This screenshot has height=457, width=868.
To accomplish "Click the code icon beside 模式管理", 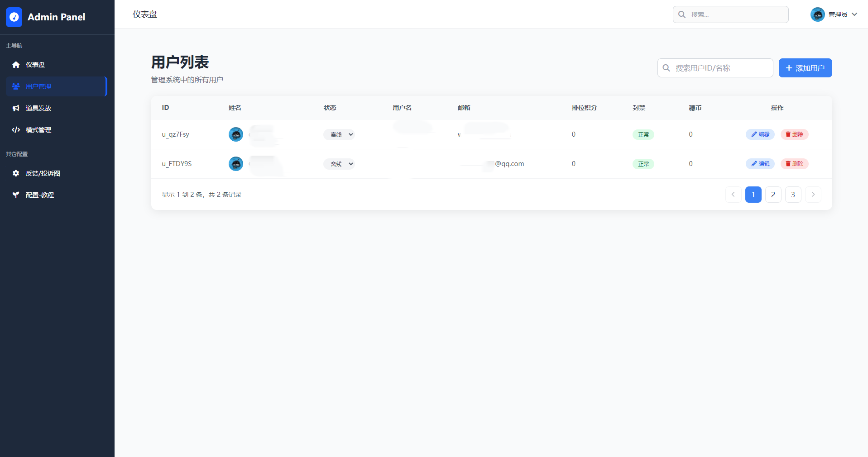I will [16, 130].
